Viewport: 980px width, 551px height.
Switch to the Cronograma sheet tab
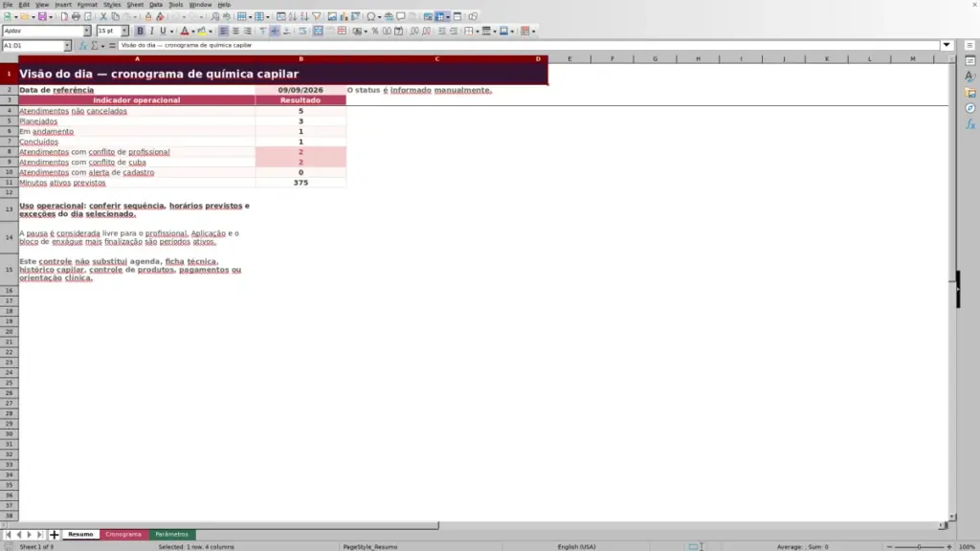click(x=123, y=535)
